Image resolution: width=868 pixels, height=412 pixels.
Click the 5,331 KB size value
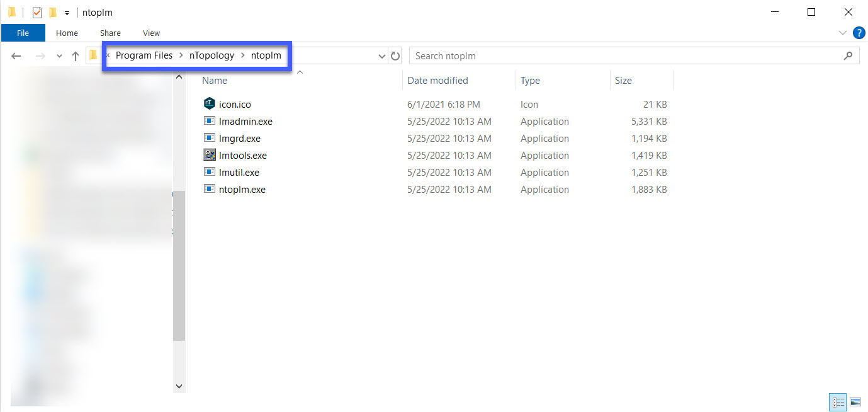point(649,122)
